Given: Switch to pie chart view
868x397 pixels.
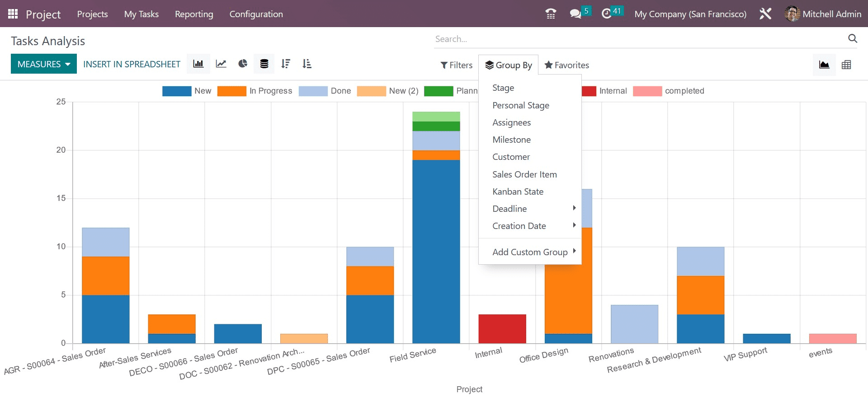Looking at the screenshot, I should (x=243, y=64).
